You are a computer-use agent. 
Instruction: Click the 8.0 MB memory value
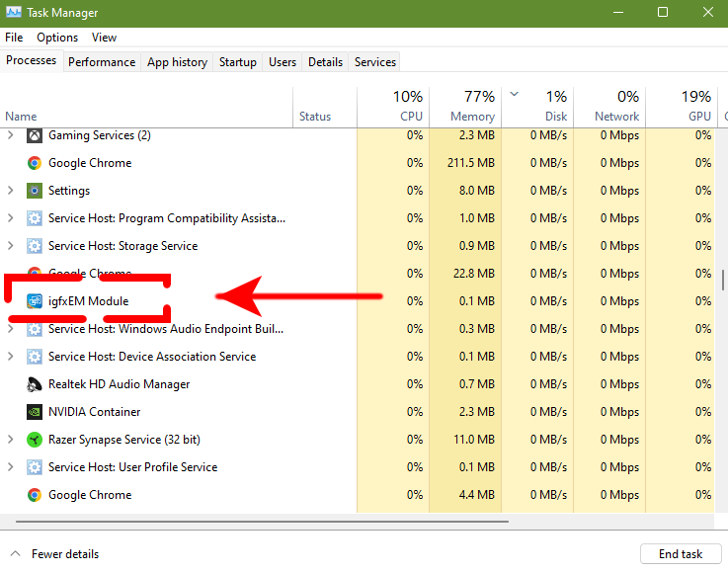(477, 191)
